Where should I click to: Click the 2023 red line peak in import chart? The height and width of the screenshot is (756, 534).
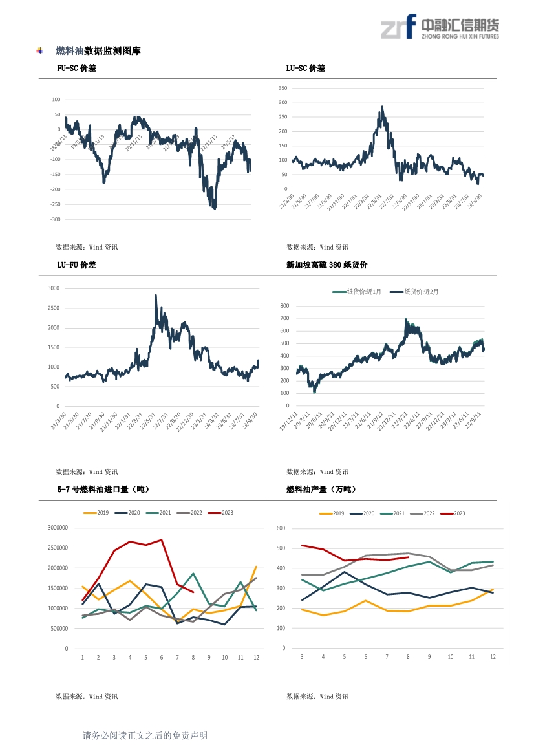[x=162, y=540]
